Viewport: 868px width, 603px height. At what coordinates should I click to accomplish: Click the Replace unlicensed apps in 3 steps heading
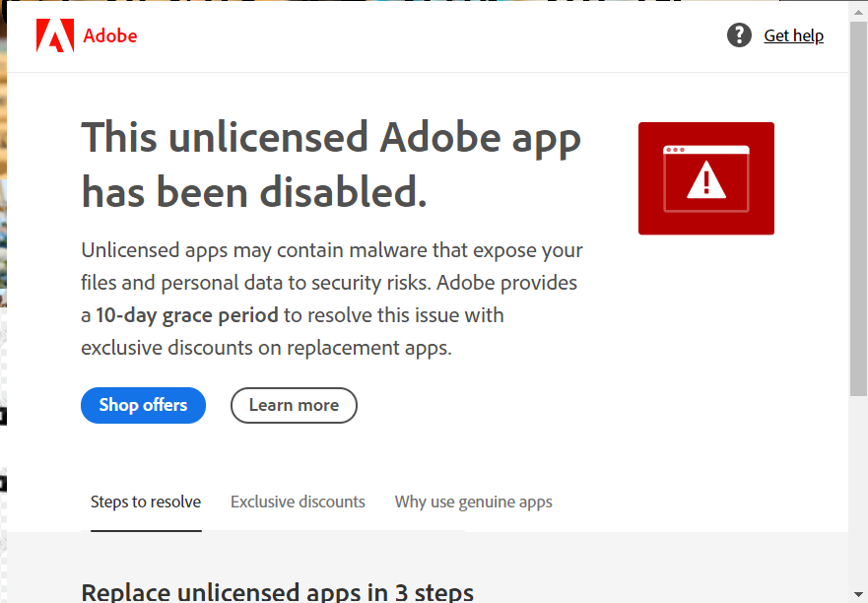click(277, 592)
